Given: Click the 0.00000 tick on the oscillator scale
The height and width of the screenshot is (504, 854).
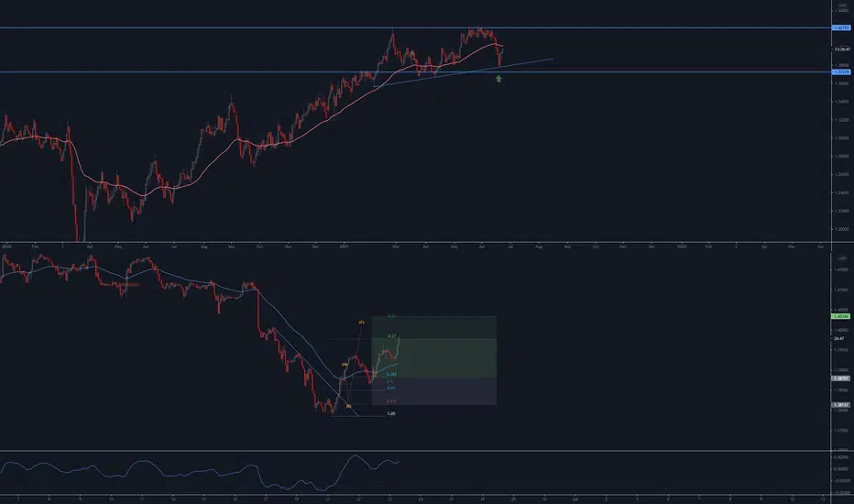Looking at the screenshot, I should click(x=842, y=469).
